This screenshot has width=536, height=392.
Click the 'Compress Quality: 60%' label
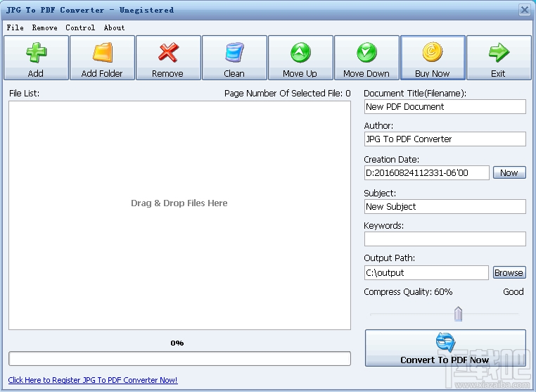click(x=408, y=292)
